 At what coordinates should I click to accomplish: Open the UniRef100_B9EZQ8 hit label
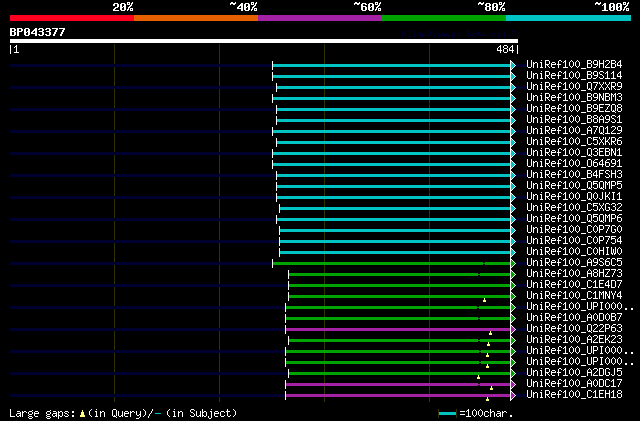pyautogui.click(x=574, y=109)
